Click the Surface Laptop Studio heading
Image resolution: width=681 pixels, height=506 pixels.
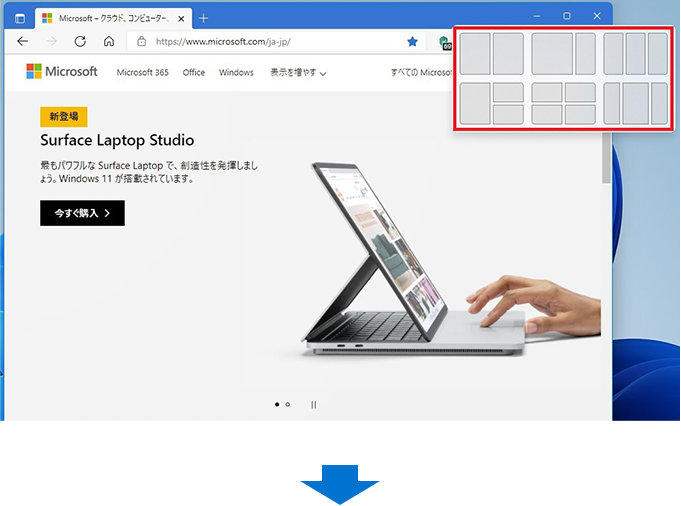click(117, 140)
